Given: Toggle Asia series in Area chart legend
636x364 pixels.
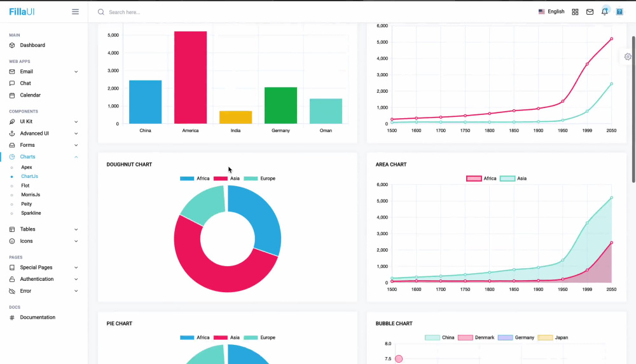Looking at the screenshot, I should click(x=513, y=179).
